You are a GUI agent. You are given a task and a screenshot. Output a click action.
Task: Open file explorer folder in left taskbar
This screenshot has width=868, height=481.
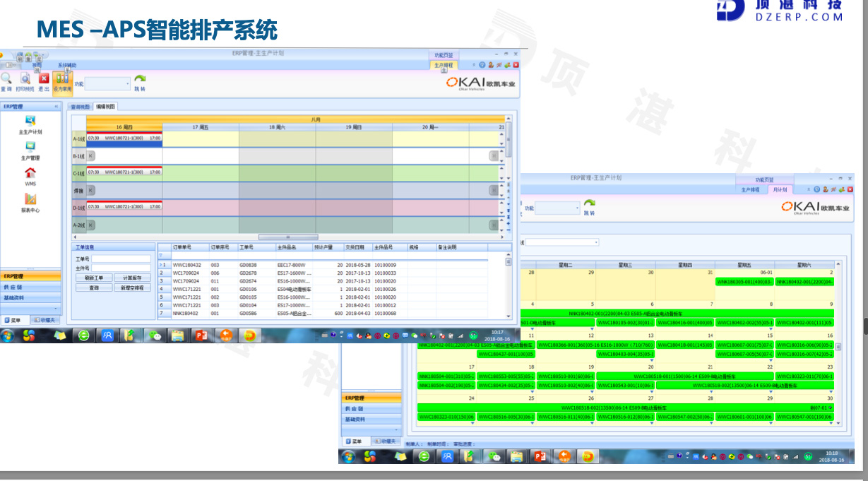[x=177, y=335]
